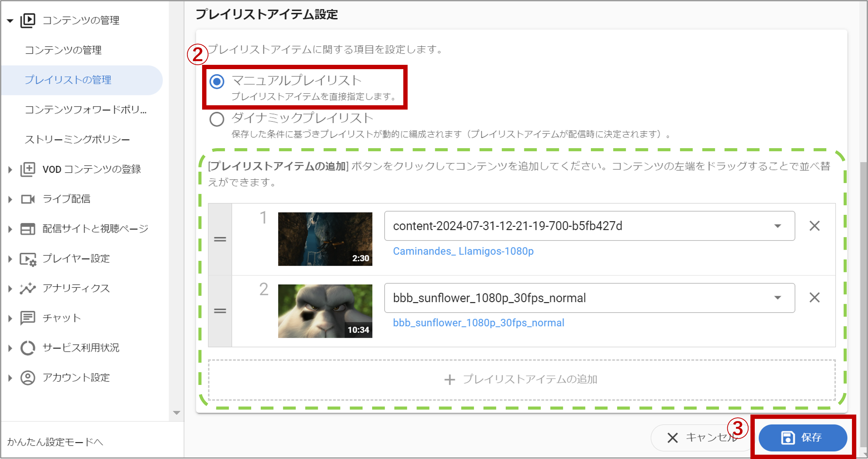The image size is (868, 459).
Task: Click the live streaming camera icon
Action: pos(28,199)
